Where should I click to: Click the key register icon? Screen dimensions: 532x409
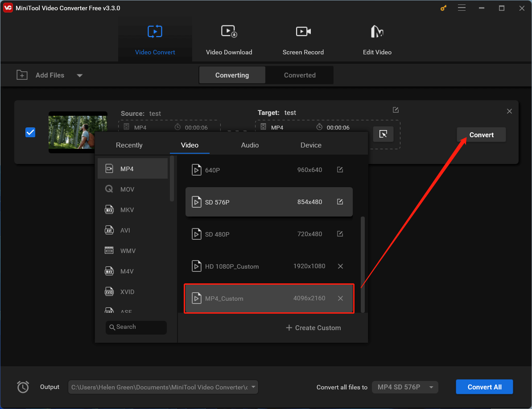(x=443, y=8)
